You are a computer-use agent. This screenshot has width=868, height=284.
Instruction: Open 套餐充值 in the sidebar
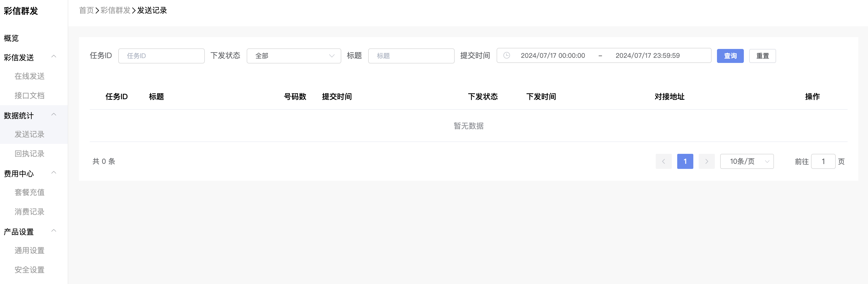pos(29,192)
